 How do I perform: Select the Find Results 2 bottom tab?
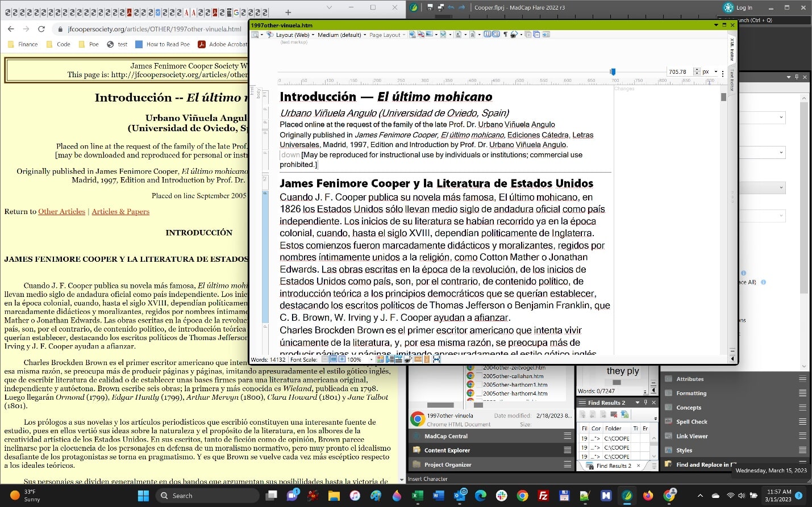613,466
